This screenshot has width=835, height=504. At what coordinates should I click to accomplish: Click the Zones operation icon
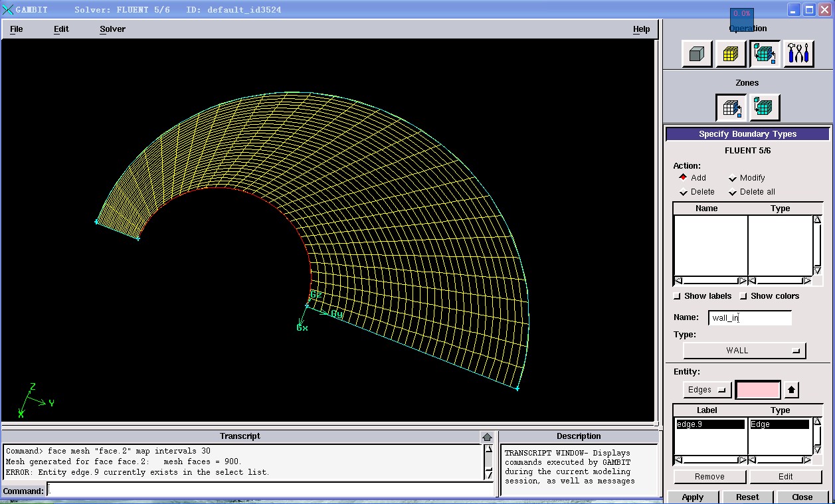tap(765, 54)
